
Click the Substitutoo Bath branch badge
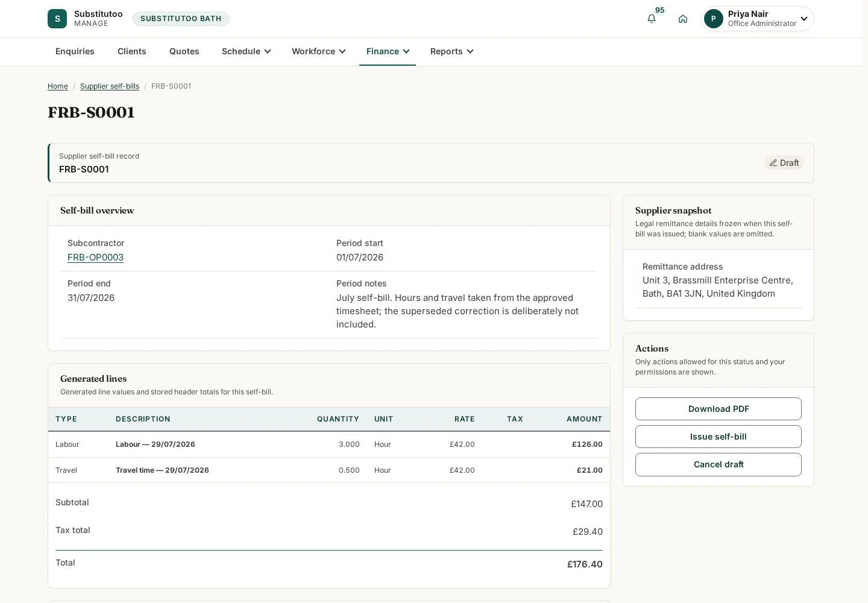[x=181, y=19]
